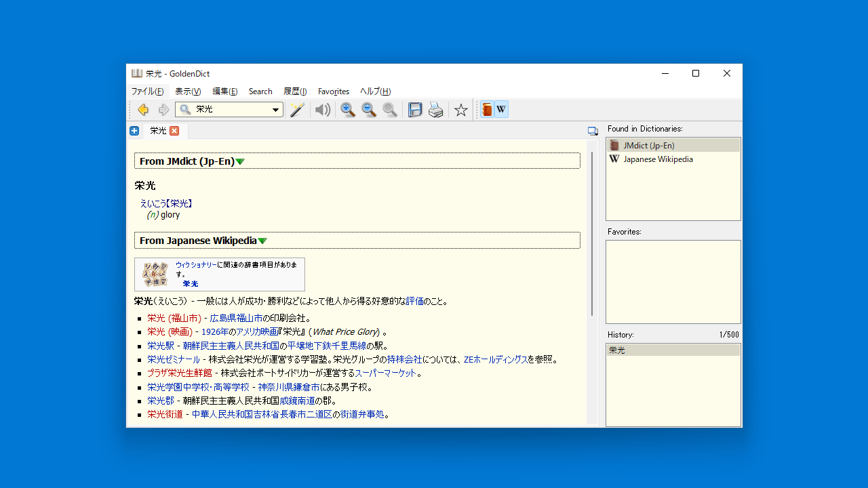Open the red 栄光街道 link
Screen dimensions: 868x488
click(165, 415)
